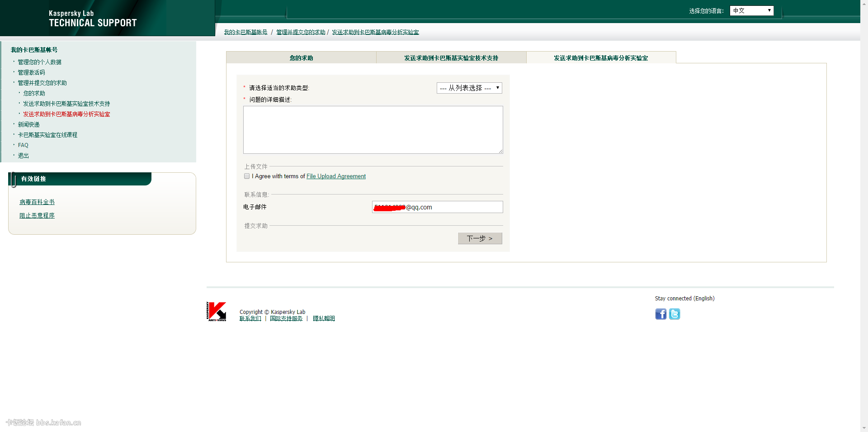Viewport: 868px width, 432px height.
Task: Click the 有效链接 panel heading
Action: pos(33,179)
